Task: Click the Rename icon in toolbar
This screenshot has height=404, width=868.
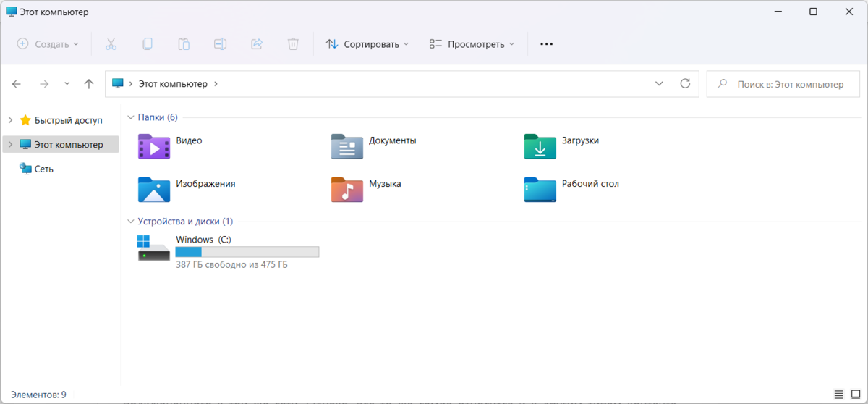Action: (x=220, y=44)
